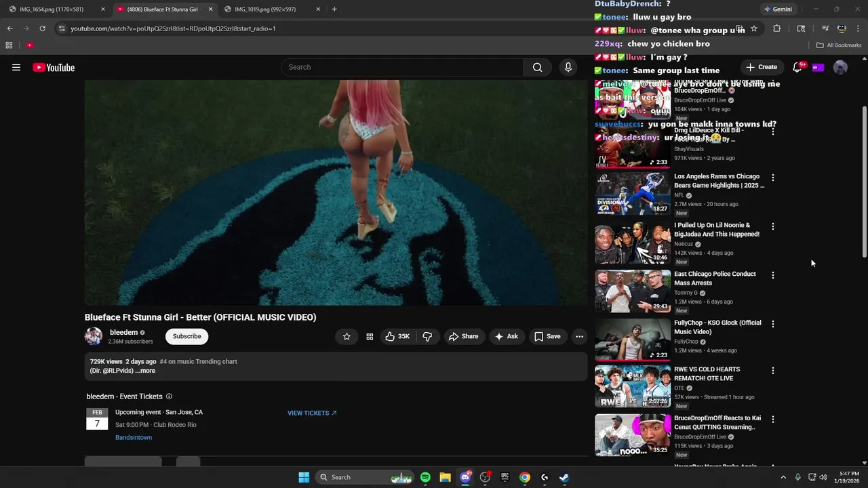This screenshot has height=488, width=868.
Task: Open the apps grid in bookmarks bar
Action: (x=9, y=45)
